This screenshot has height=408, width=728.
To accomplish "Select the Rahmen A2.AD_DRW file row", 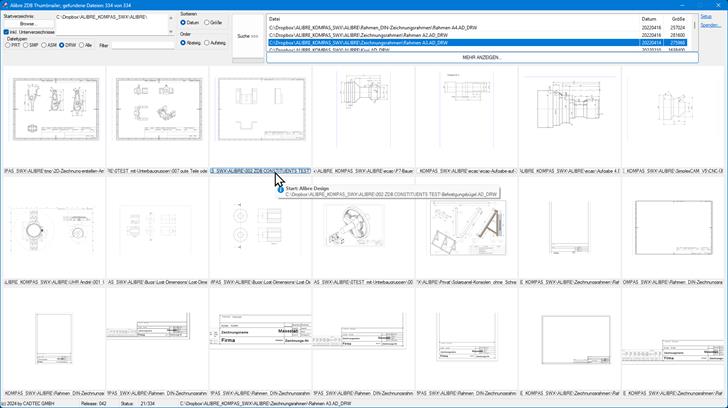I will tap(478, 35).
